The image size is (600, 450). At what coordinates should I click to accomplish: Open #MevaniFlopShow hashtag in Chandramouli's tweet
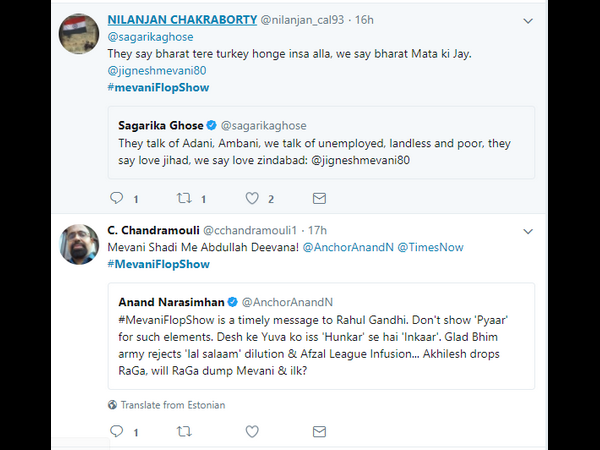[x=158, y=264]
